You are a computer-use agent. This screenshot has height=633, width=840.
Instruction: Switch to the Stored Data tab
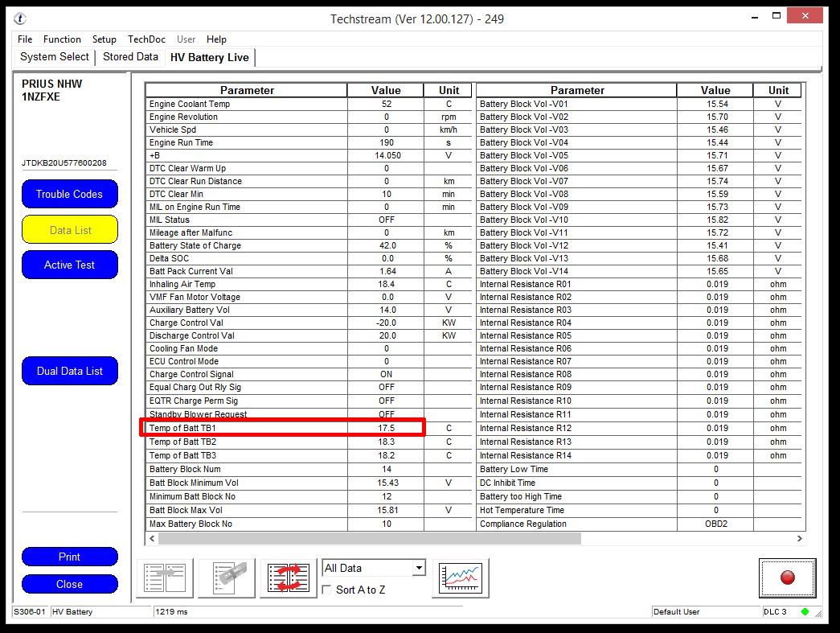click(x=130, y=57)
